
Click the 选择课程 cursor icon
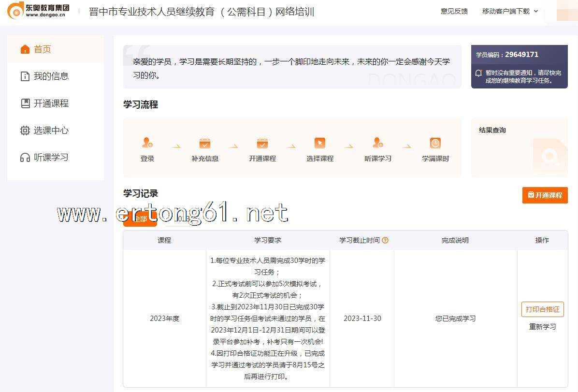tap(320, 143)
